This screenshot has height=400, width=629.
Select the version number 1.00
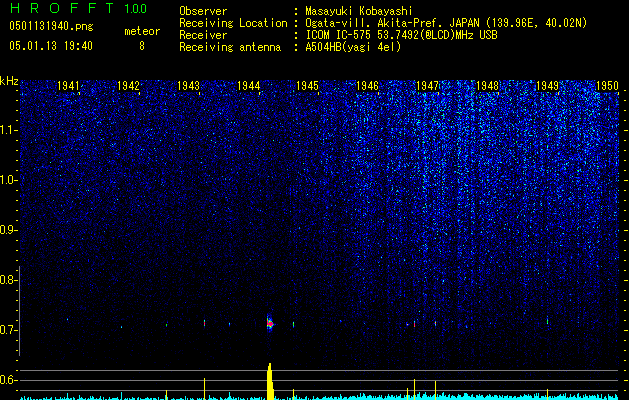point(135,9)
